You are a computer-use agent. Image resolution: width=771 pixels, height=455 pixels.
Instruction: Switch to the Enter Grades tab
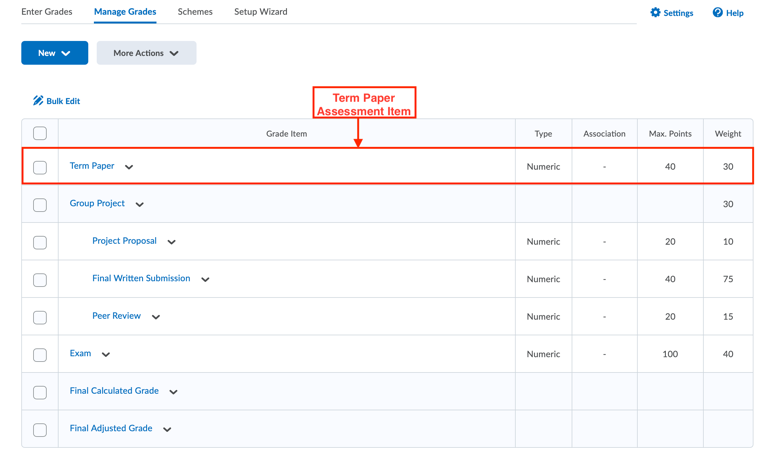pos(47,11)
